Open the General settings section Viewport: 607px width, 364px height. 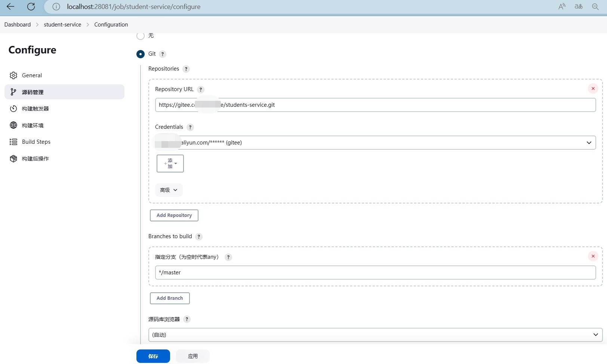(31, 75)
